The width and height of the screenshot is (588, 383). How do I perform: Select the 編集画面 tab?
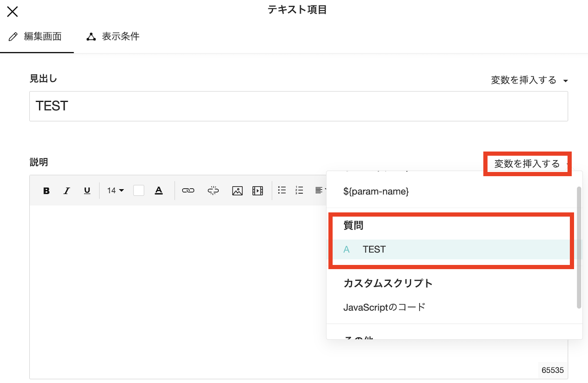tap(36, 37)
